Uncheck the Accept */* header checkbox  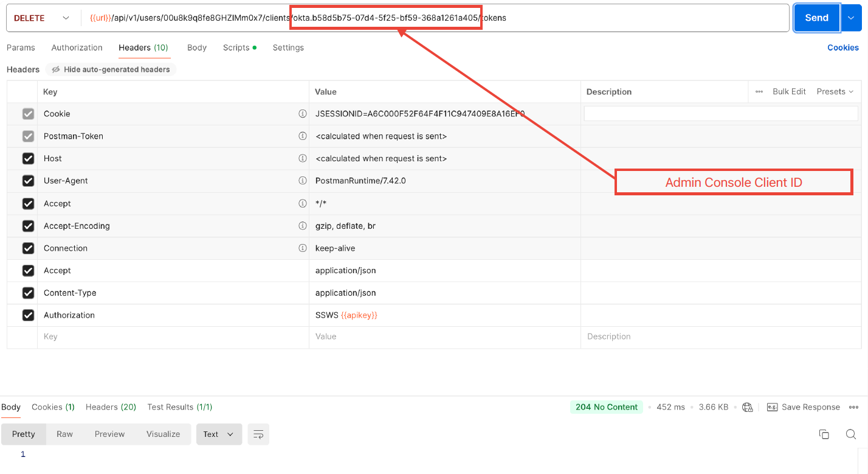pos(28,203)
